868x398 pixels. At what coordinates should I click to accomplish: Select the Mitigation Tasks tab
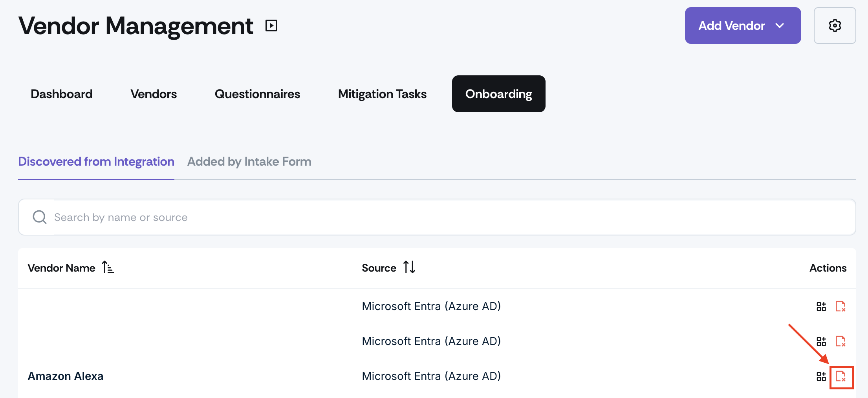coord(382,94)
